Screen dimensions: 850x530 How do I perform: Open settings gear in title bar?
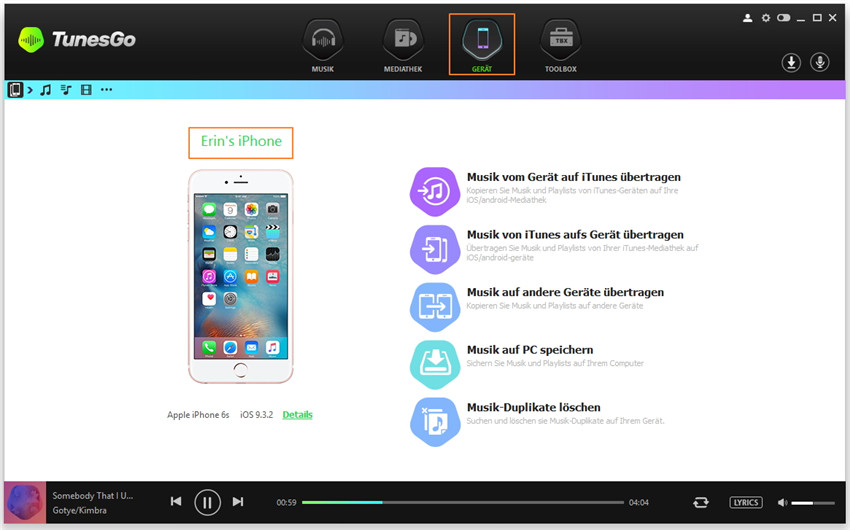pos(765,18)
